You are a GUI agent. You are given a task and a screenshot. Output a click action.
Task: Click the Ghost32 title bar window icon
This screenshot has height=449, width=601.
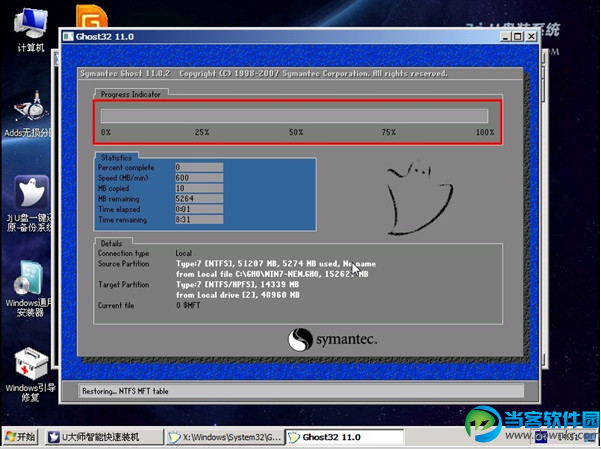click(x=68, y=38)
